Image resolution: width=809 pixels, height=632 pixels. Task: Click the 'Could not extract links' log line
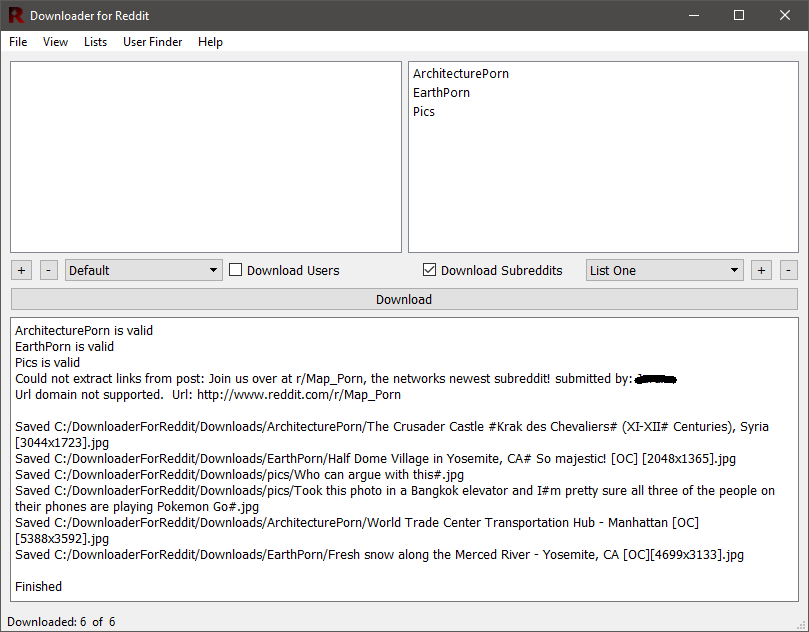(x=346, y=379)
